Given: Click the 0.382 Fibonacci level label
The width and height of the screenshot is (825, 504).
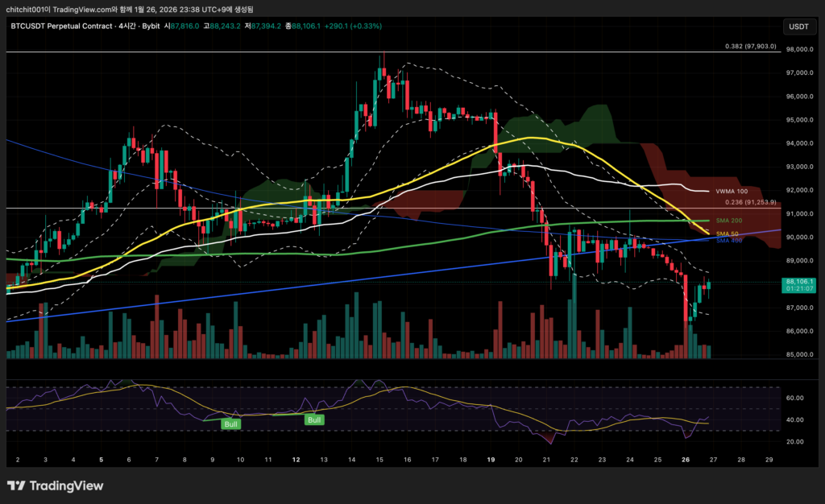Looking at the screenshot, I should click(x=749, y=46).
